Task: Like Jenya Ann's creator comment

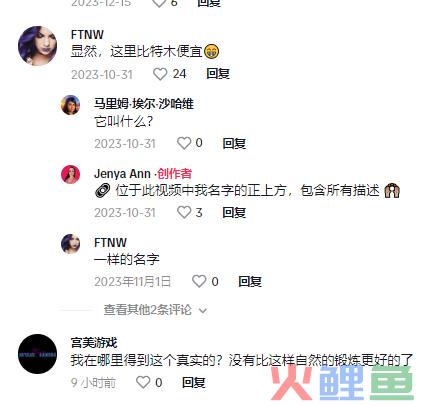Action: tap(183, 212)
